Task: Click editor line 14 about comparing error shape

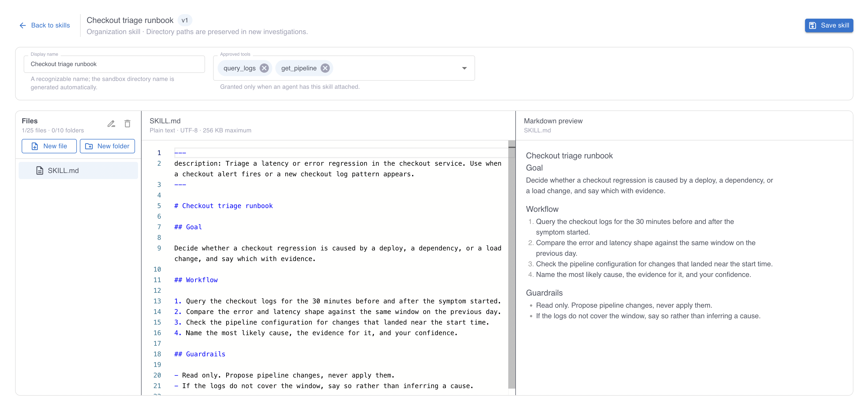Action: [337, 312]
